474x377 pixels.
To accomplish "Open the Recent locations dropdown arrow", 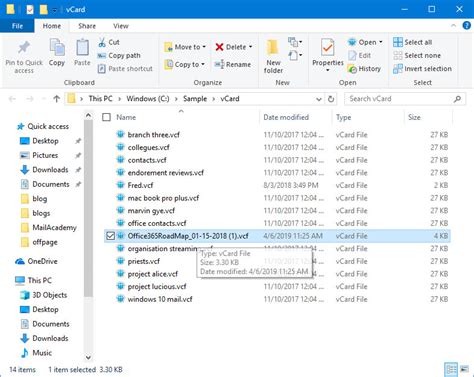I will tap(44, 99).
